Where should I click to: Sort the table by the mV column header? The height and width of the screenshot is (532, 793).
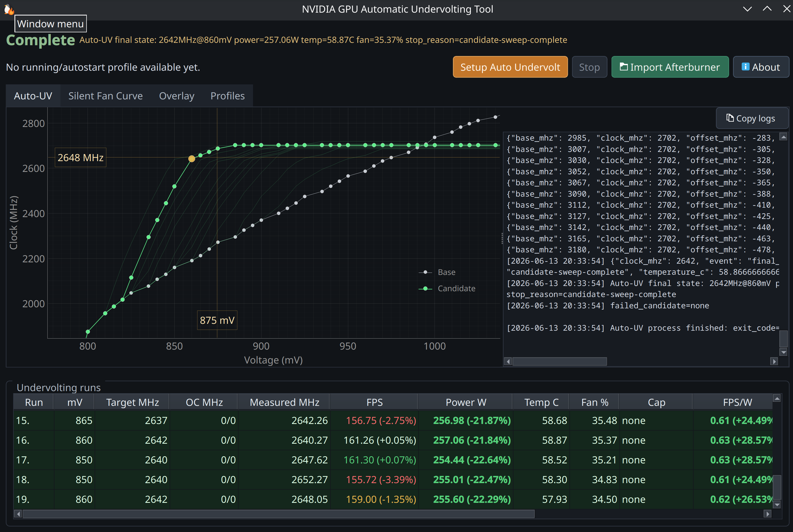click(74, 402)
